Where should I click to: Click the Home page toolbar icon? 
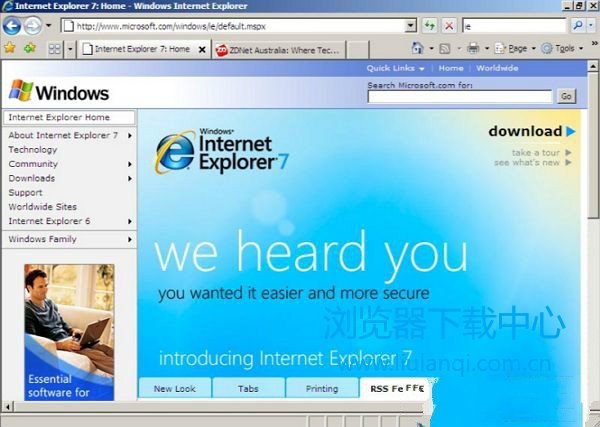pyautogui.click(x=417, y=48)
